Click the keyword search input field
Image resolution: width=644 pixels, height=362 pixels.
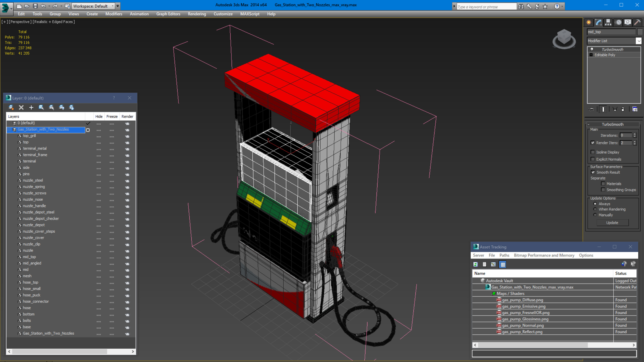(x=486, y=7)
